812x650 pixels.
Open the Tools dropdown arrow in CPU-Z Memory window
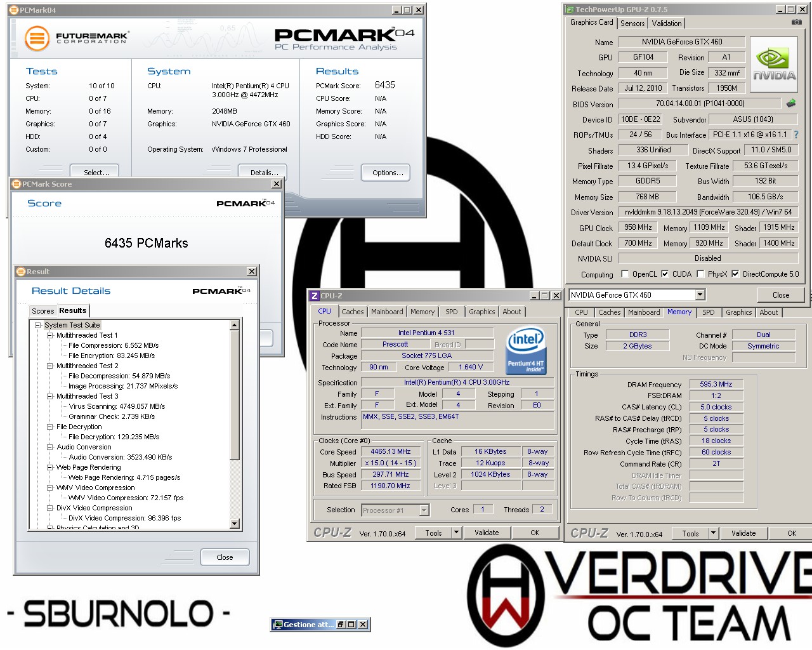pyautogui.click(x=713, y=534)
